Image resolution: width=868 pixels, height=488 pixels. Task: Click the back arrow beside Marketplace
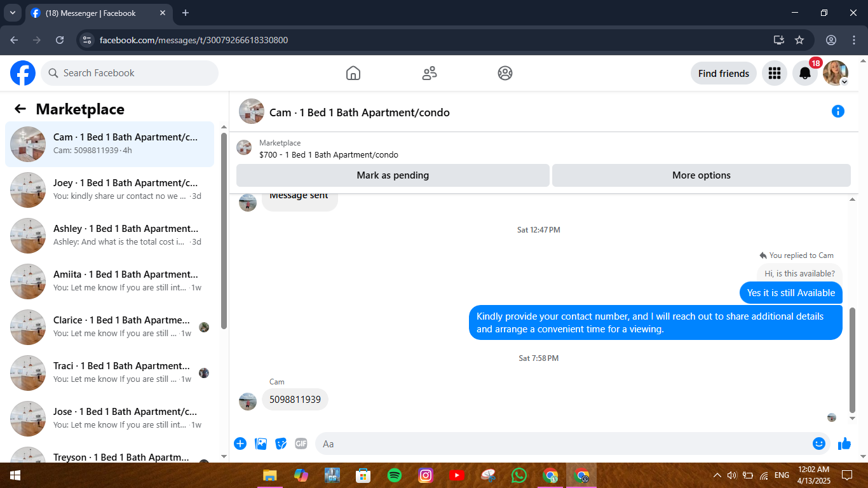pos(20,109)
